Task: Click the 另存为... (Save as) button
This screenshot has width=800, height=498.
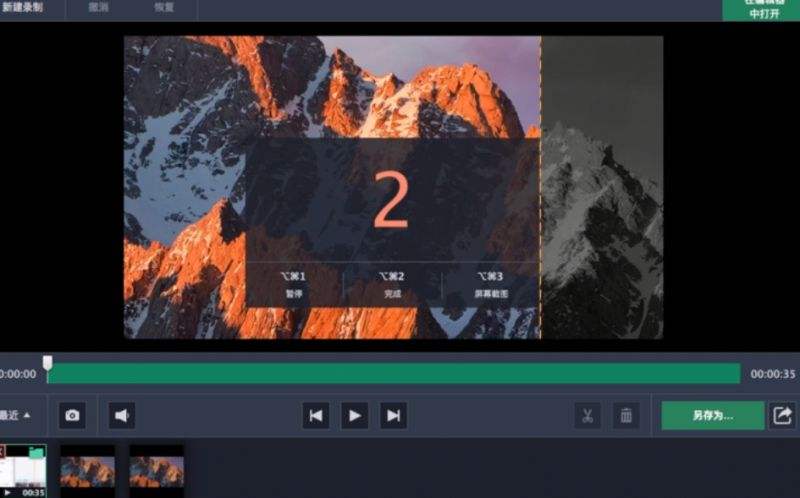Action: [x=713, y=415]
